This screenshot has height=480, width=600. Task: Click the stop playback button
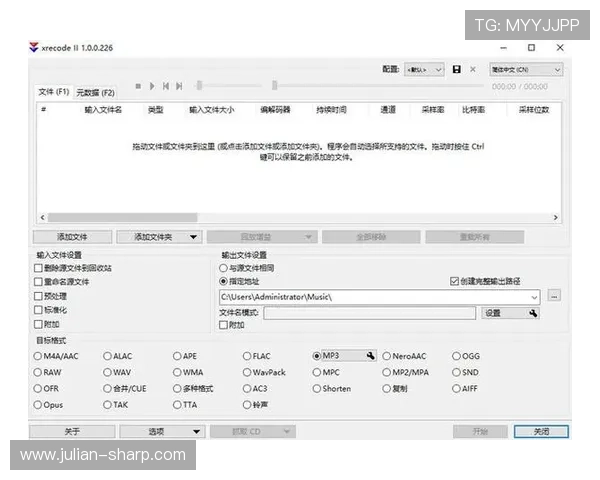point(138,86)
